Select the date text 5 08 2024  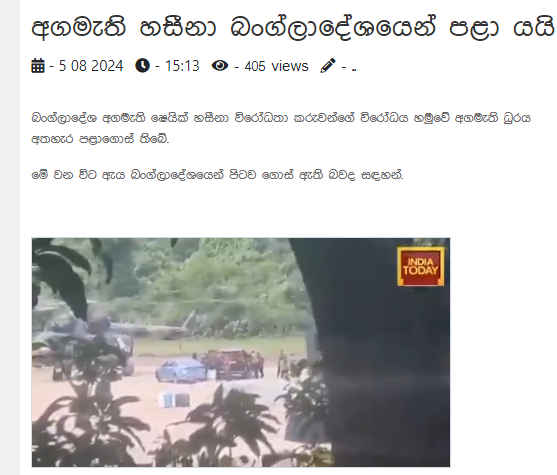(x=91, y=66)
